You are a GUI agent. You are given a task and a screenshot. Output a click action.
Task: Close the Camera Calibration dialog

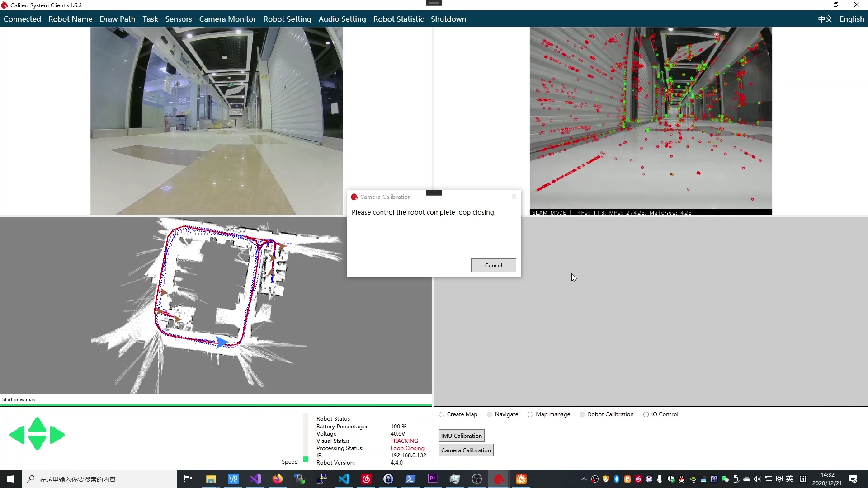click(x=514, y=197)
